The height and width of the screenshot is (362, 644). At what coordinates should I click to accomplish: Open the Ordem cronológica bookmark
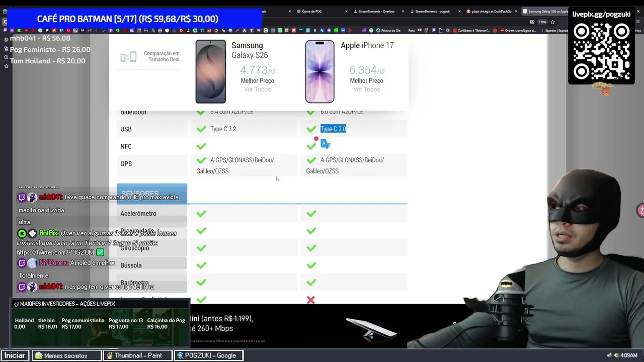pyautogui.click(x=518, y=30)
